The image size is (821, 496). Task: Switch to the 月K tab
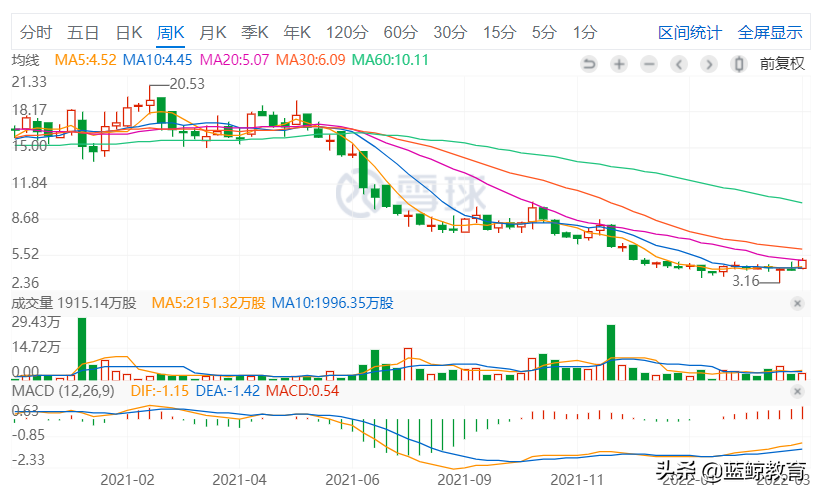pyautogui.click(x=213, y=32)
